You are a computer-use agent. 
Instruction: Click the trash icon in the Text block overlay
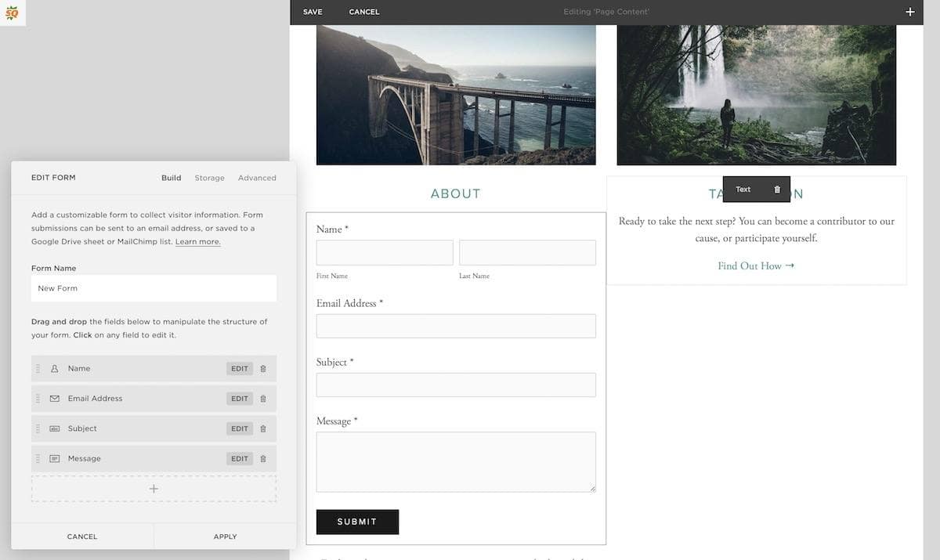click(776, 189)
